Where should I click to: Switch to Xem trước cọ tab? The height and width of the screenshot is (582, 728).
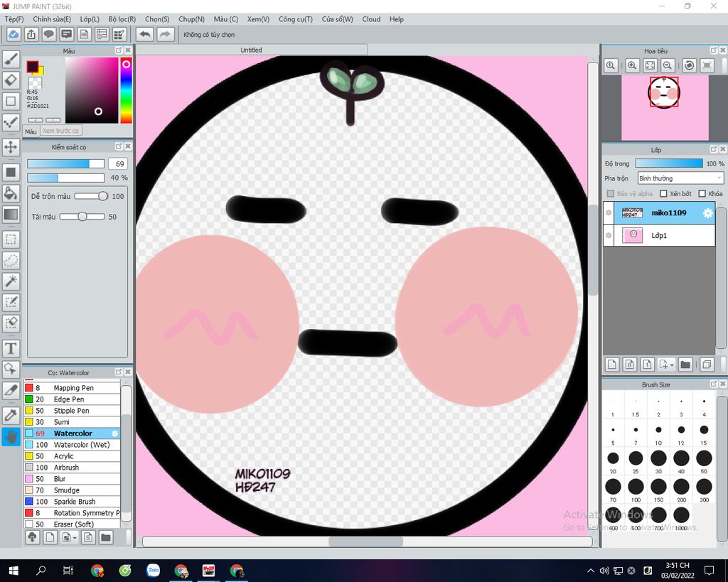pos(61,131)
